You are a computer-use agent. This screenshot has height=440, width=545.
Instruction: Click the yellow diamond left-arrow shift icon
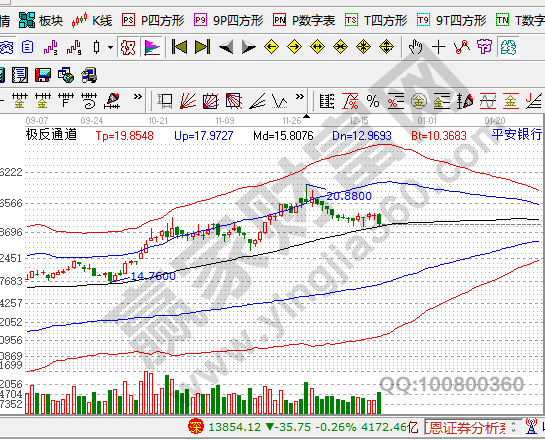[271, 47]
